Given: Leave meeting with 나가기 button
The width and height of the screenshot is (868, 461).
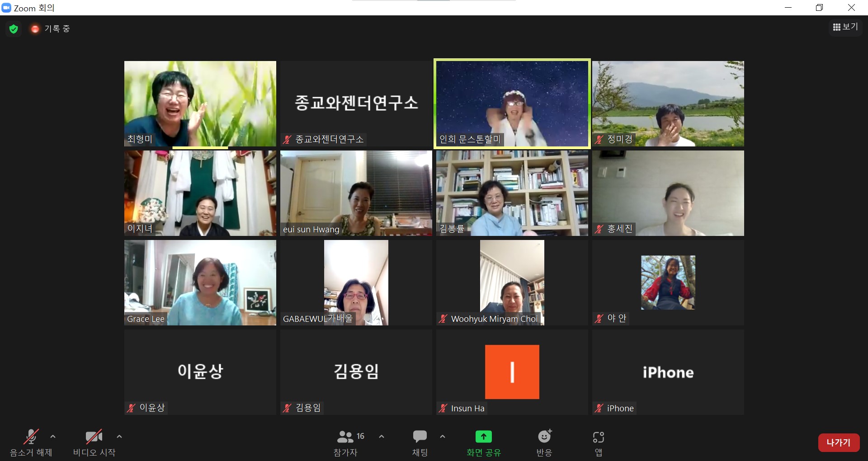Looking at the screenshot, I should (839, 442).
